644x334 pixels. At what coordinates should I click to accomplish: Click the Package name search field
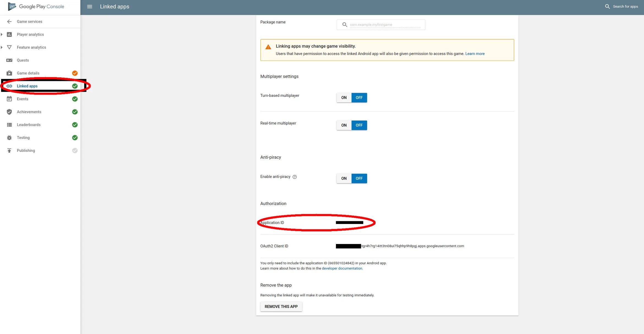pos(385,25)
